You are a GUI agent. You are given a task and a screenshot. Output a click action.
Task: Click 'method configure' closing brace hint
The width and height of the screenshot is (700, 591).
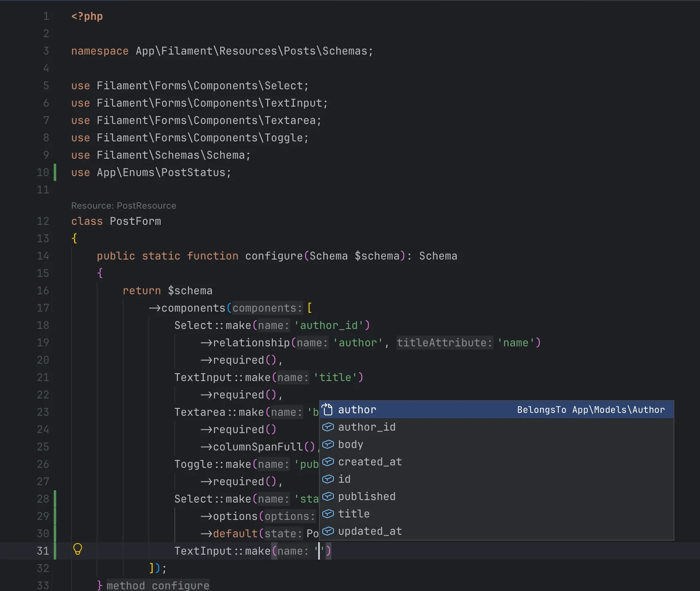(158, 585)
